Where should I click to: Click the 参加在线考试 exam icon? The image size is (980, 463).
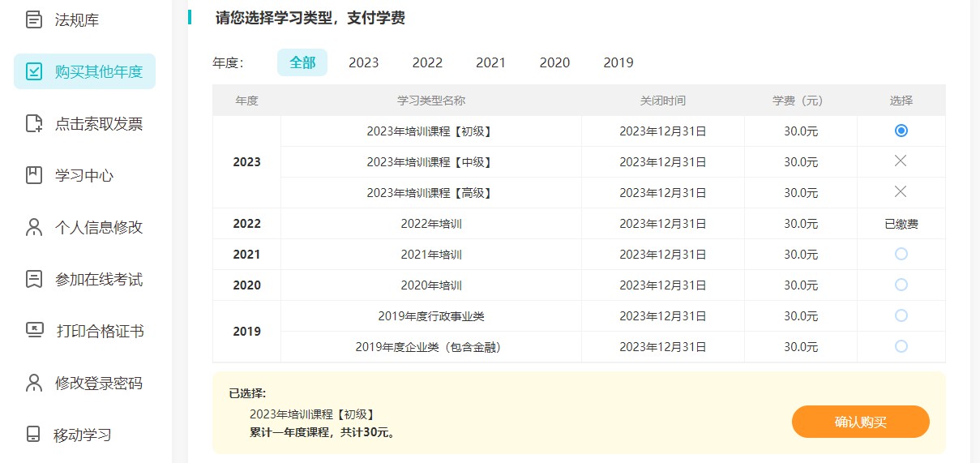(34, 279)
